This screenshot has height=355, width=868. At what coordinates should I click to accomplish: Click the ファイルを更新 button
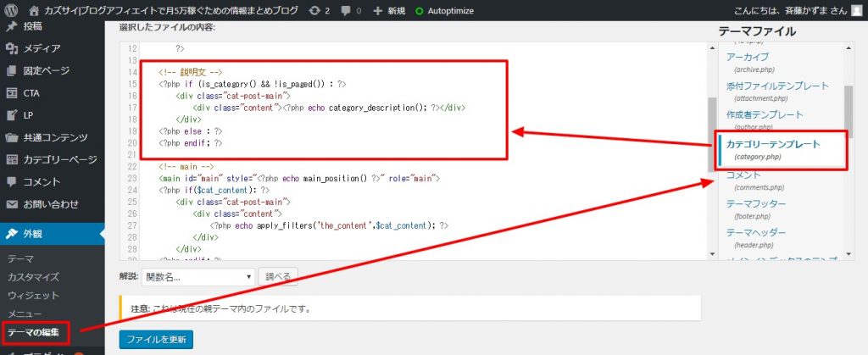pos(157,339)
